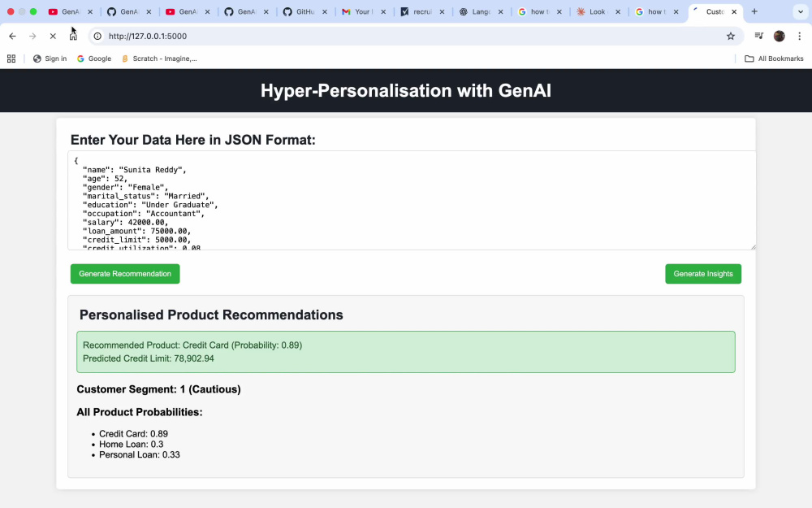Image resolution: width=812 pixels, height=508 pixels.
Task: Click the '"age": 52' JSON line
Action: [105, 178]
